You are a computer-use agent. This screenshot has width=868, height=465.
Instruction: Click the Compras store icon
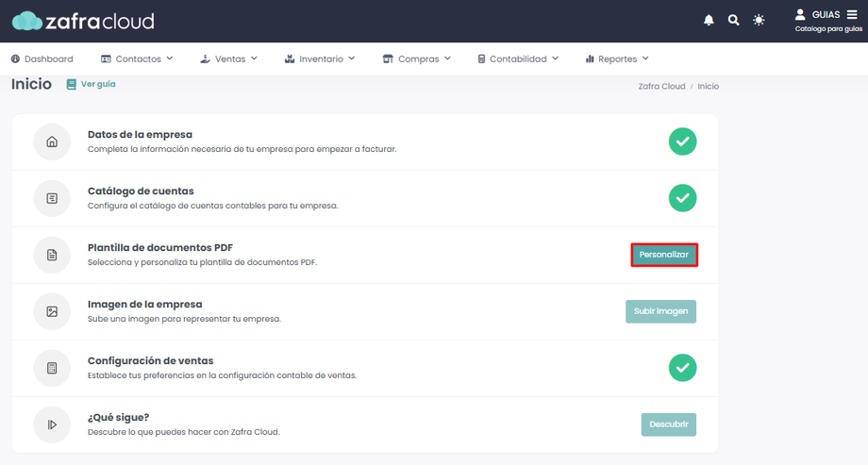tap(388, 58)
